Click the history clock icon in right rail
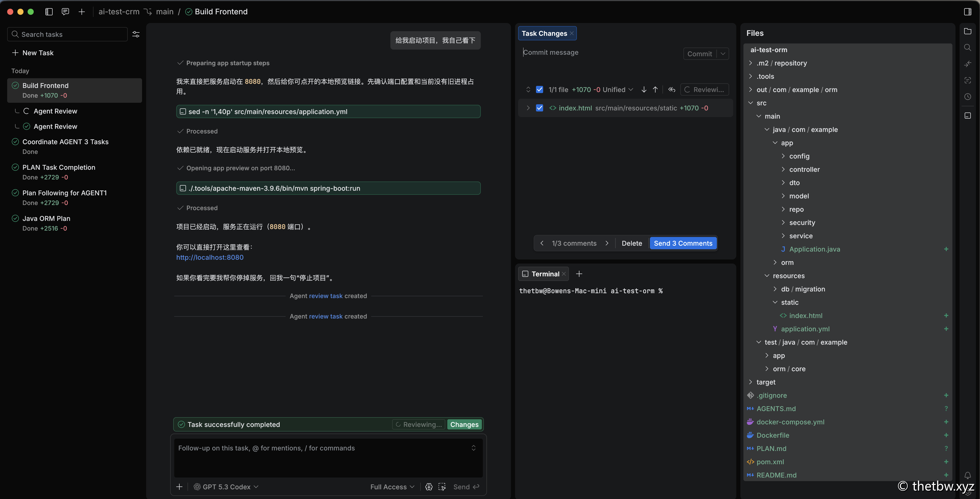980x499 pixels. click(967, 97)
